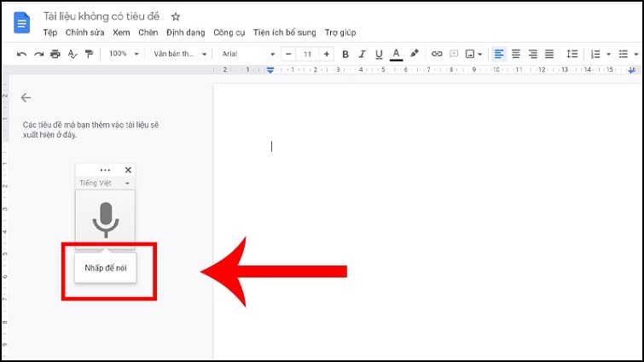Open the Công cụ menu
This screenshot has width=644, height=362.
229,32
